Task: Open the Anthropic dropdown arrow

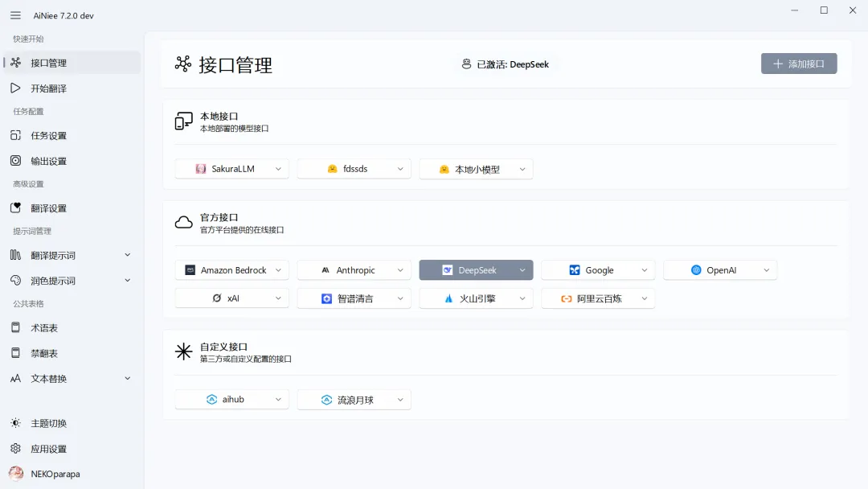Action: pos(400,270)
